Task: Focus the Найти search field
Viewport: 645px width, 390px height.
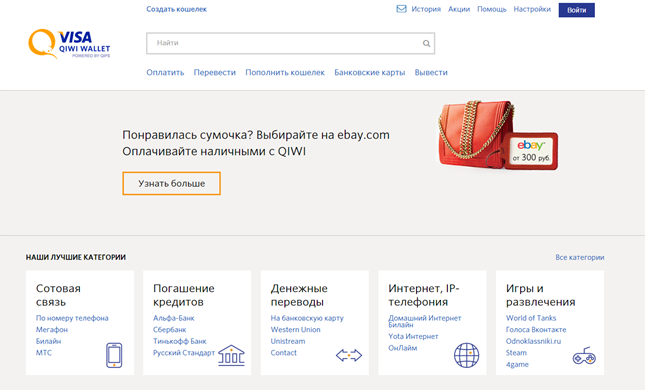Action: [290, 43]
